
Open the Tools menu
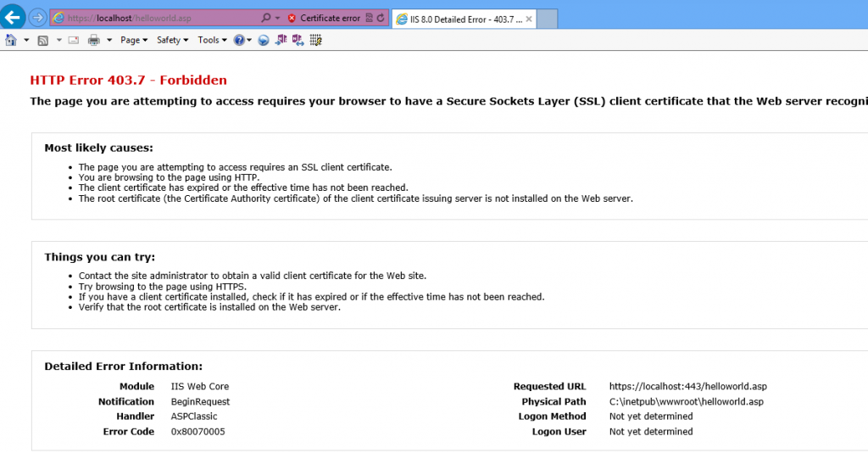coord(212,40)
